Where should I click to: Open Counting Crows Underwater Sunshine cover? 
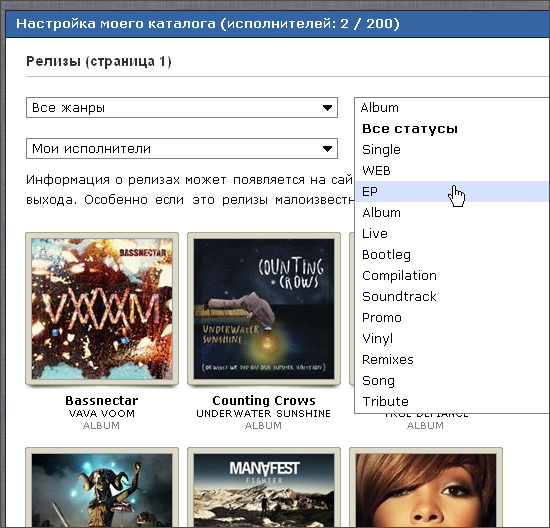[x=264, y=309]
